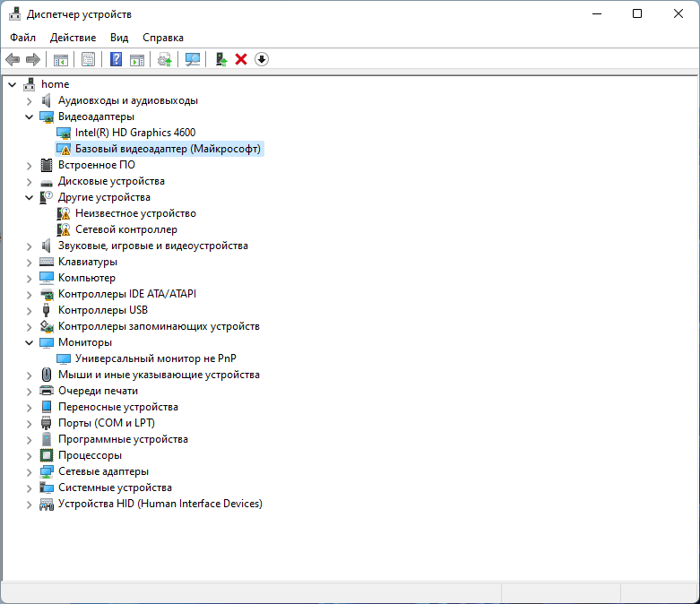The image size is (700, 604).
Task: Expand Звуковые, игровые и видеоустройства chevron
Action: click(x=29, y=246)
